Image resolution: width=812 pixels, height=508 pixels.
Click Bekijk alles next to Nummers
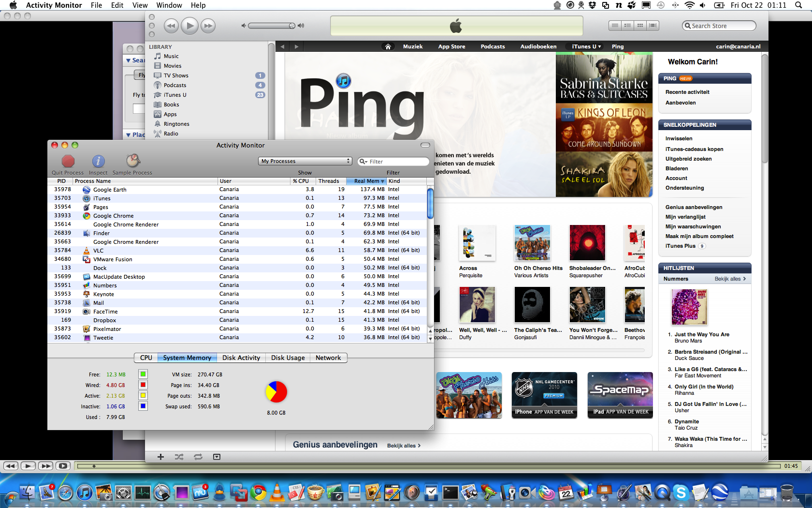coord(730,279)
